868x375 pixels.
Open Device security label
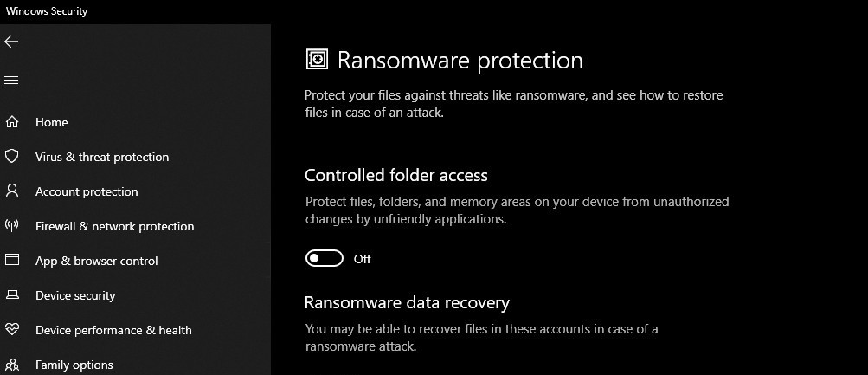pos(75,296)
